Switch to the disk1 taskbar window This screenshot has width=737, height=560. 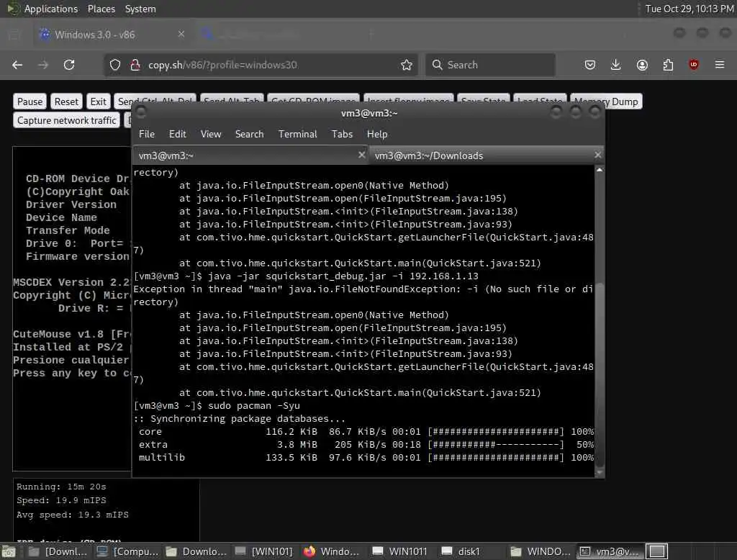coord(468,551)
